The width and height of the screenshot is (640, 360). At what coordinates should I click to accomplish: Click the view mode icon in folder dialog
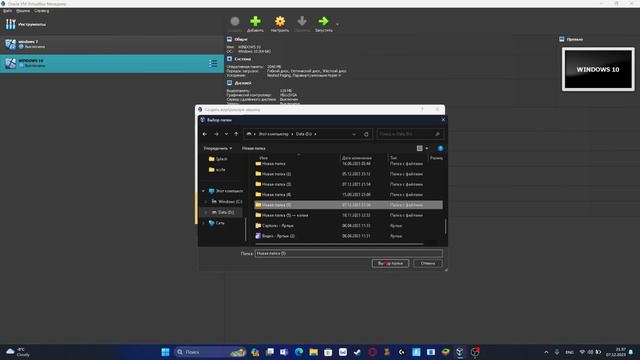tap(419, 148)
